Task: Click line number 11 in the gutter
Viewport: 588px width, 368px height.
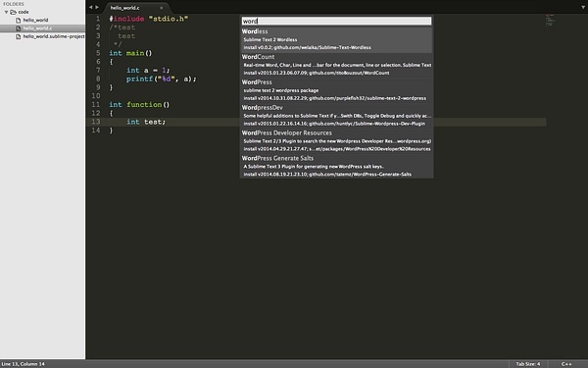Action: (x=96, y=104)
